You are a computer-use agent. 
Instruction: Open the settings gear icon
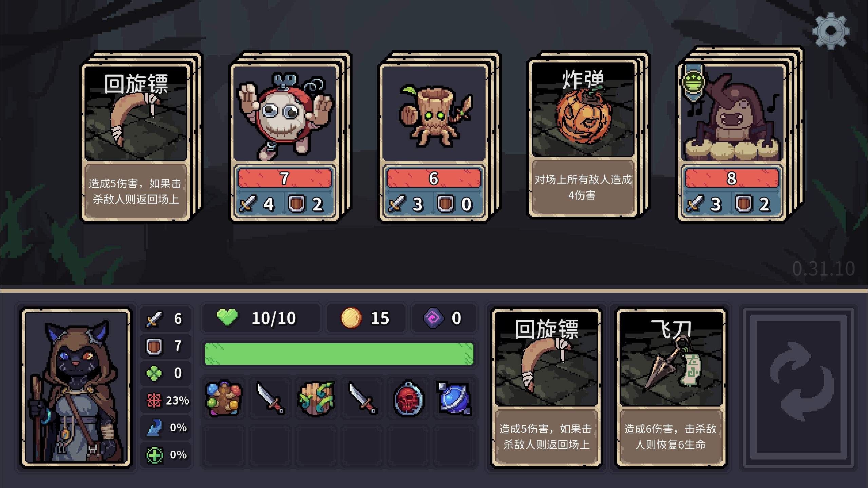click(x=831, y=31)
